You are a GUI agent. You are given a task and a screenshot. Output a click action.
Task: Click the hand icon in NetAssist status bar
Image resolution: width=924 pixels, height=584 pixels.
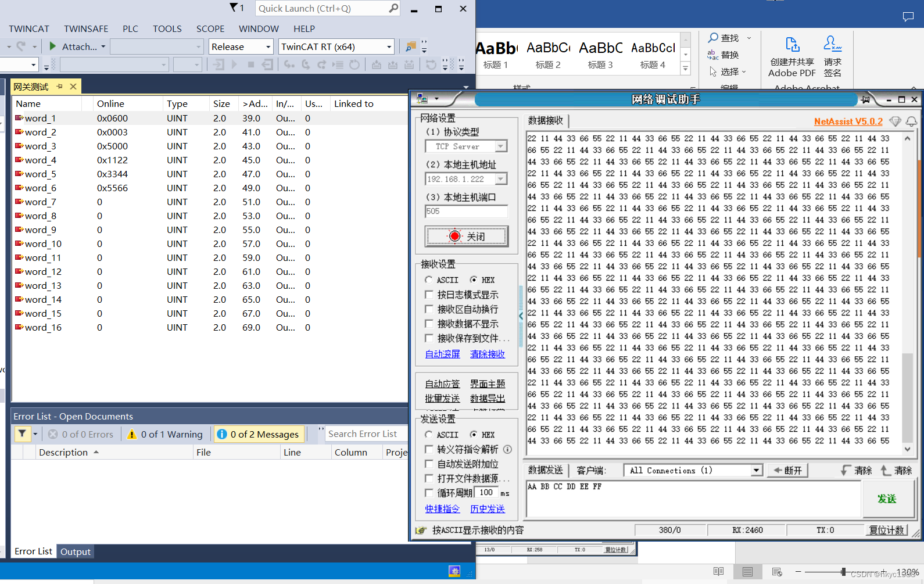421,530
